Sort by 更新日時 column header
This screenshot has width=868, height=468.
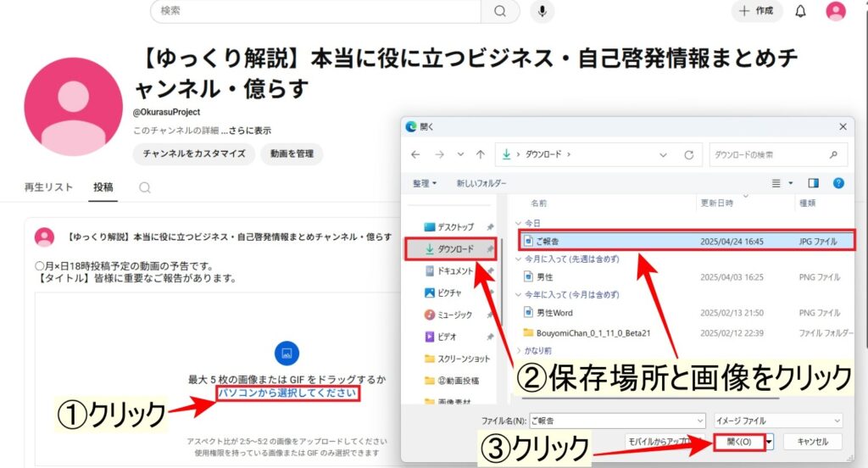click(x=716, y=203)
